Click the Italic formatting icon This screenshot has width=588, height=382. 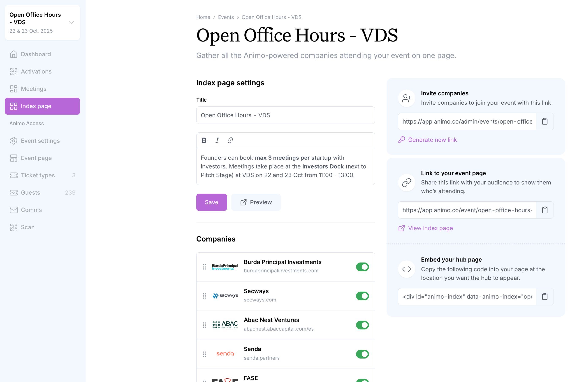(217, 140)
